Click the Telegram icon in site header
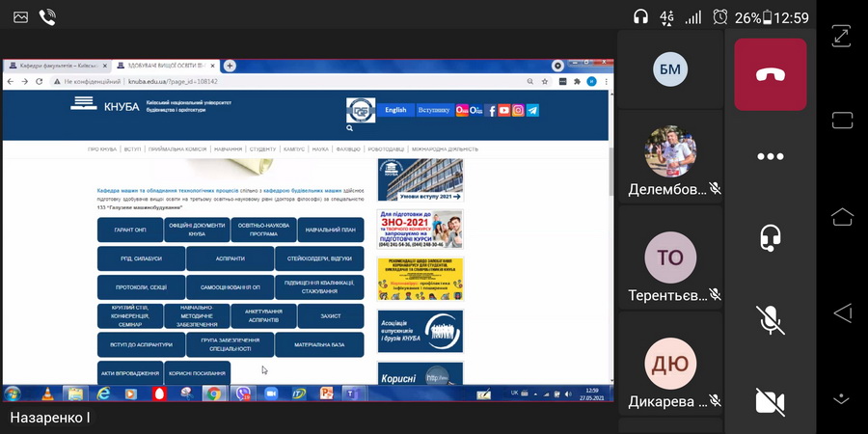 tap(532, 110)
